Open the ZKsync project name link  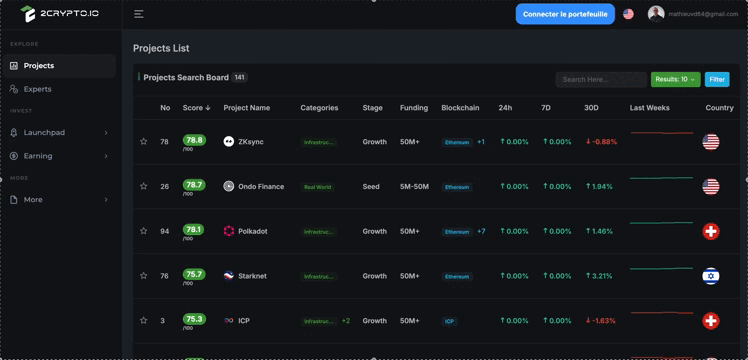tap(251, 142)
